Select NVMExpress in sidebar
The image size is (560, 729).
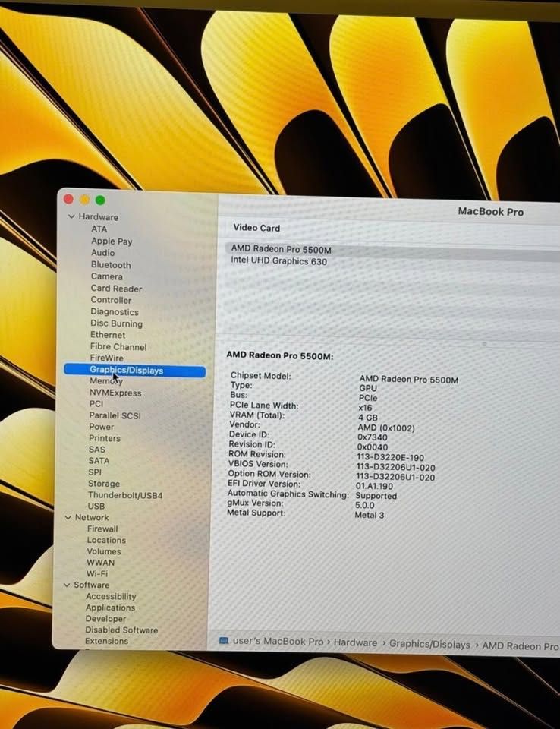pos(115,393)
